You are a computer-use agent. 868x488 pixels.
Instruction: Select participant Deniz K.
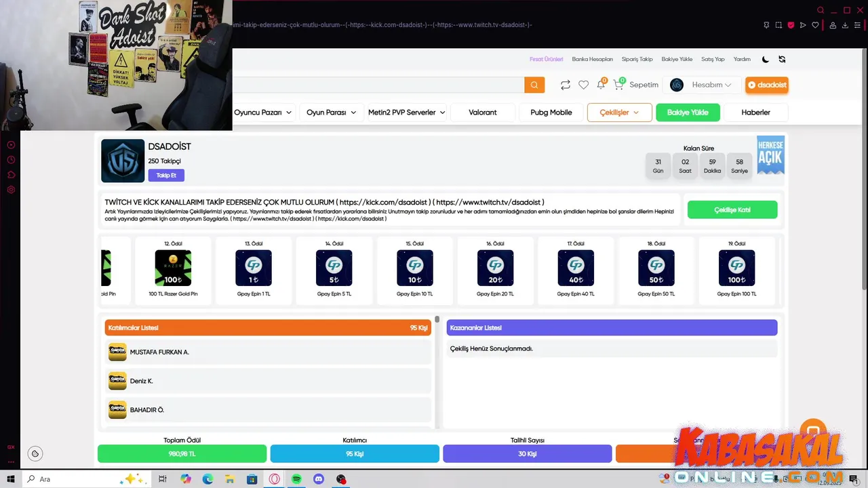click(x=268, y=381)
